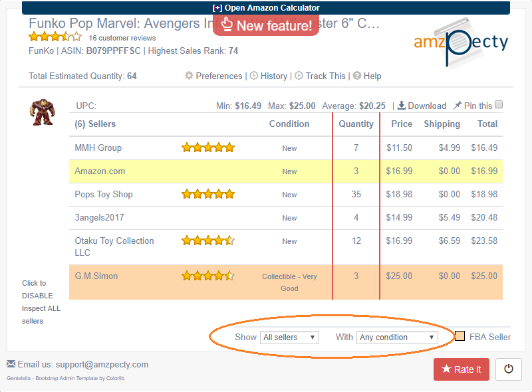This screenshot has width=532, height=392.
Task: Click Otaku Toy Collection's star rating
Action: 208,241
